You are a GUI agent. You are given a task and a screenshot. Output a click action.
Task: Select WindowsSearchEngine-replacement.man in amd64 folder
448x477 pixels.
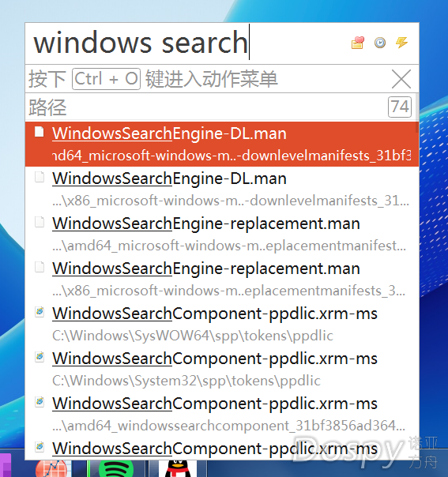pyautogui.click(x=221, y=234)
